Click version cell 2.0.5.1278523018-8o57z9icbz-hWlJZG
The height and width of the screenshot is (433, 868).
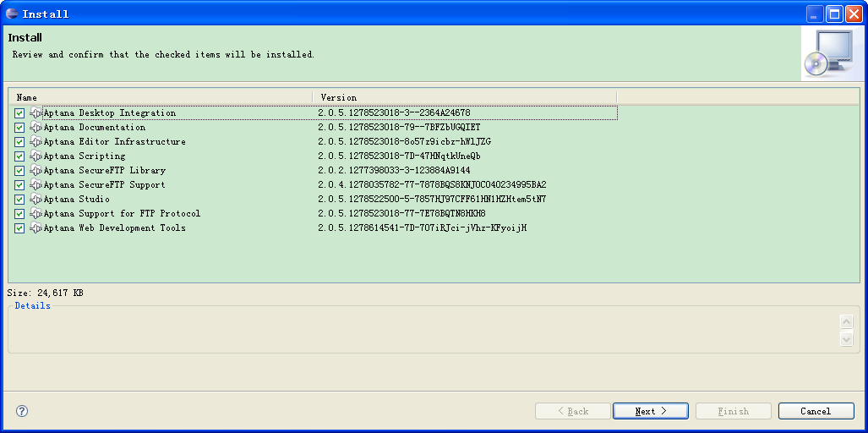coord(404,142)
